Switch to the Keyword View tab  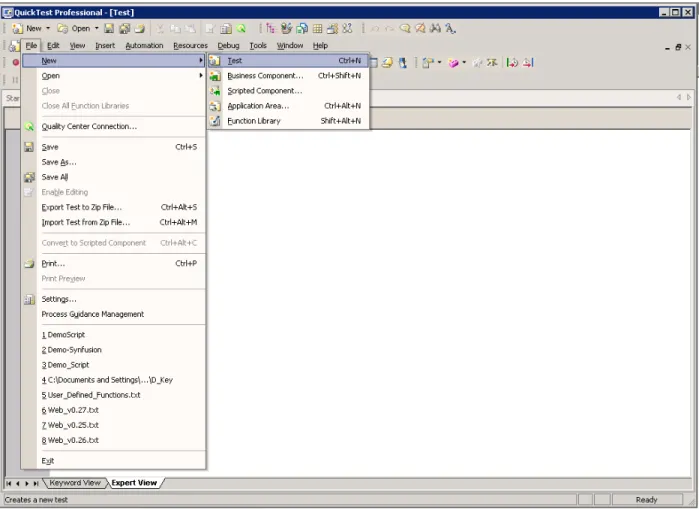75,483
